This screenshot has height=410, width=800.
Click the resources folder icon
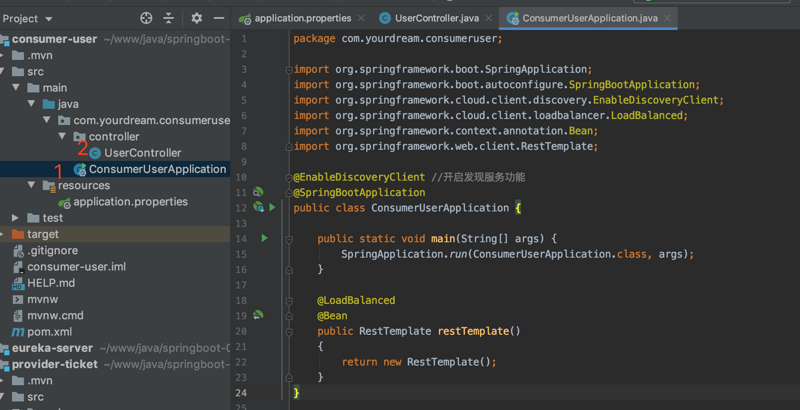point(49,186)
